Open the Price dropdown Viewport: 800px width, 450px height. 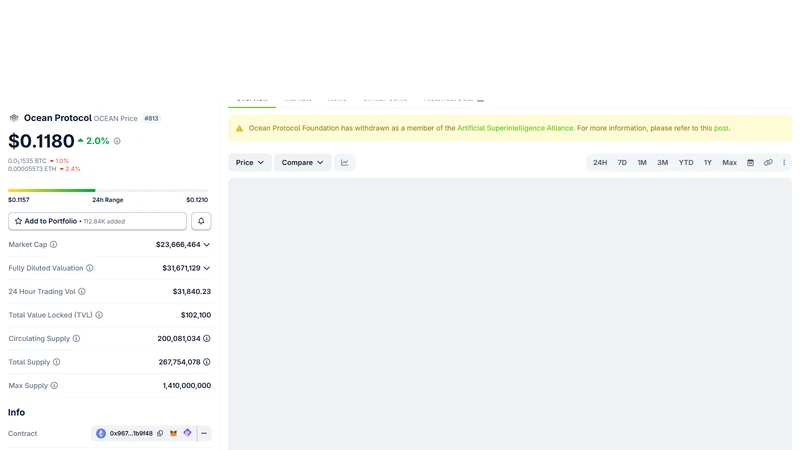249,162
